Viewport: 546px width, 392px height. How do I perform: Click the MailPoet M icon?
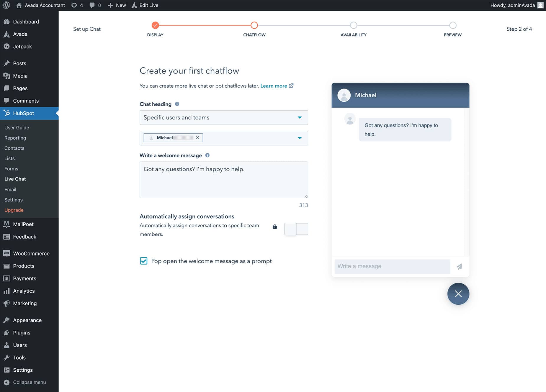click(x=6, y=224)
